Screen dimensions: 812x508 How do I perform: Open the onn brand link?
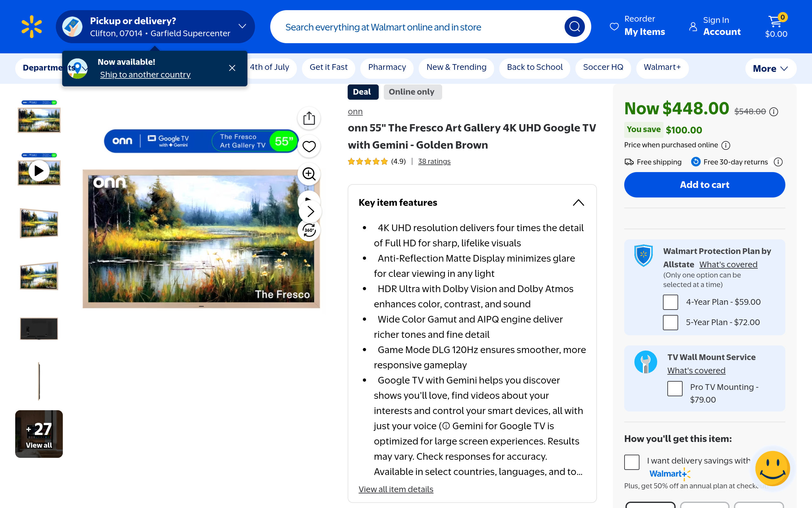pyautogui.click(x=355, y=111)
